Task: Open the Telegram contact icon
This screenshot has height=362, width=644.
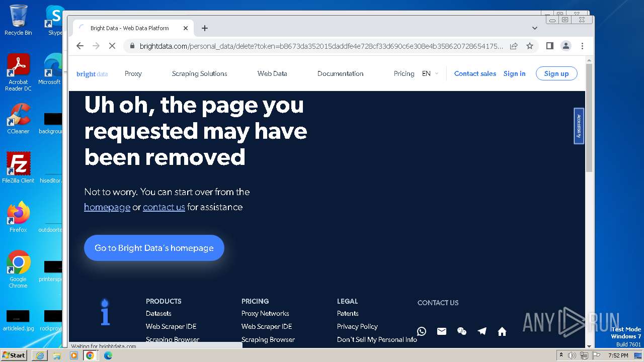Action: [x=482, y=331]
